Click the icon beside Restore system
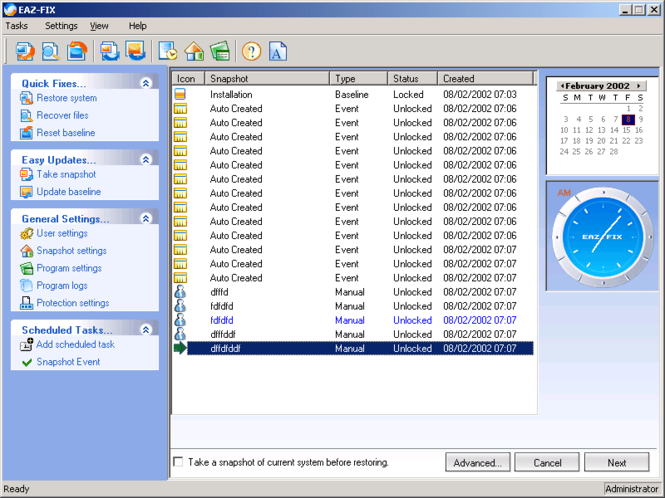Screen dimensions: 665x498 (26, 98)
